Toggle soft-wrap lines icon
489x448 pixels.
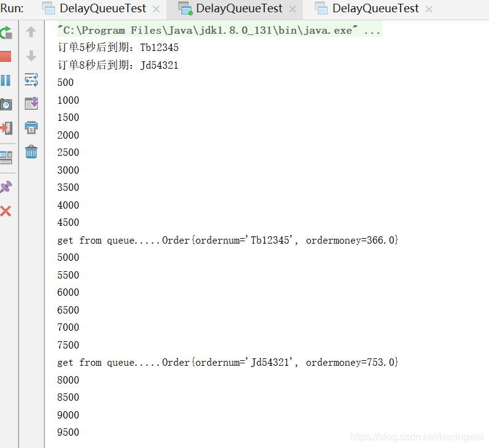pos(31,80)
